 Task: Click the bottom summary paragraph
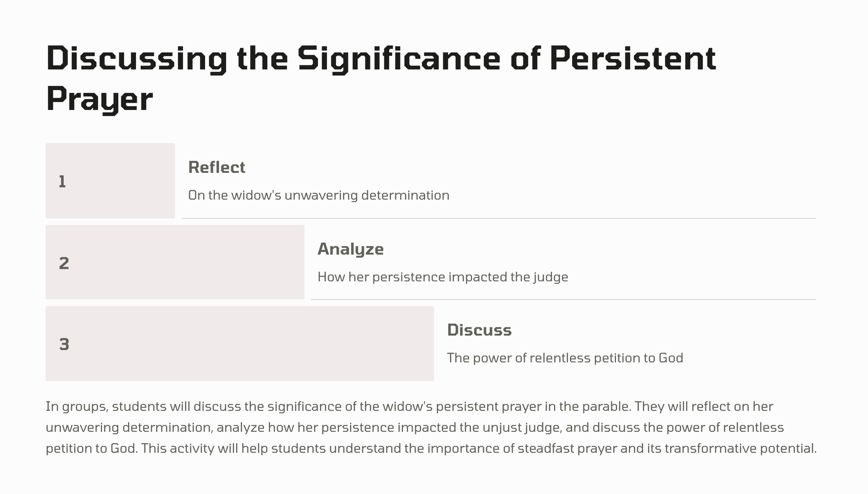click(431, 427)
